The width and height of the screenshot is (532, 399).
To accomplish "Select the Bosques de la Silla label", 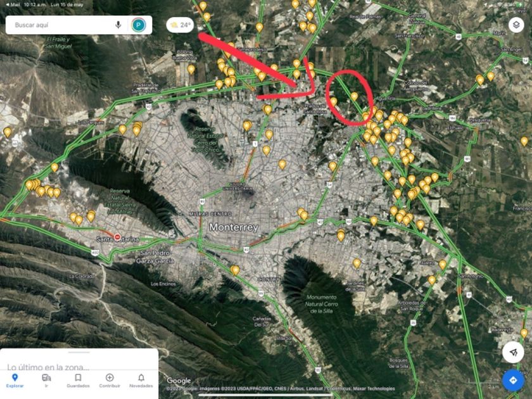I will click(398, 363).
